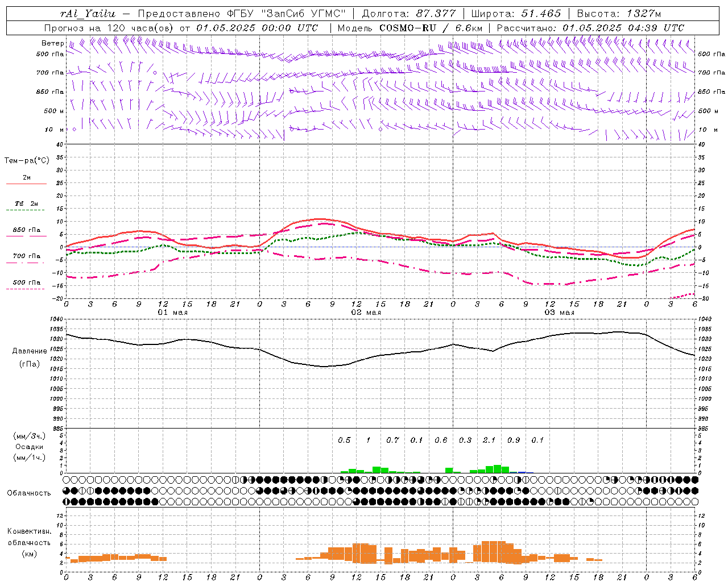Viewport: 728px width, 582px height.
Task: Click the (мм/1ч.) unit label
Action: click(x=30, y=458)
